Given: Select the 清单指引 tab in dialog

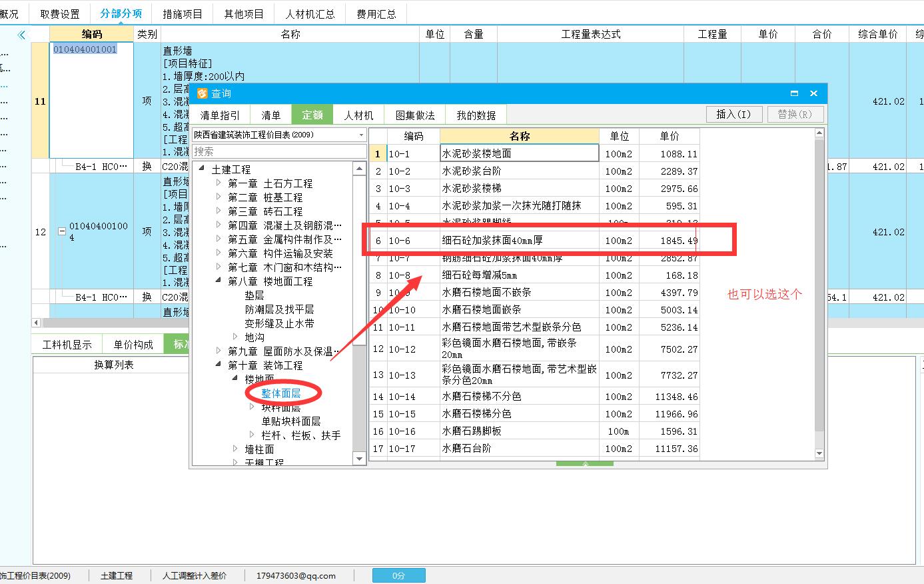Looking at the screenshot, I should [220, 115].
